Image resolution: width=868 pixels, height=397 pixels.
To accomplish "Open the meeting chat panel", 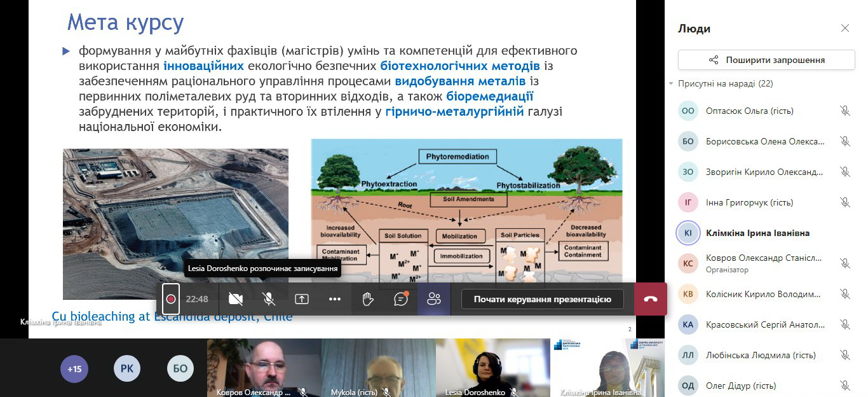I will pyautogui.click(x=401, y=299).
